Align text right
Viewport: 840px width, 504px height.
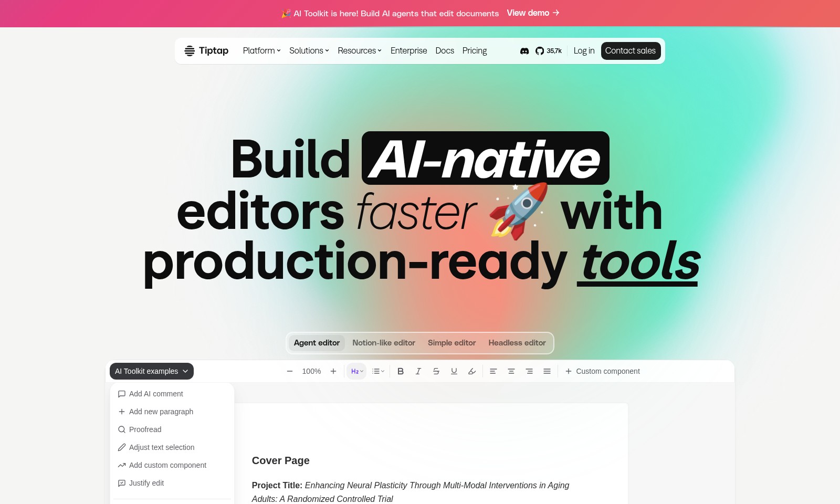pyautogui.click(x=529, y=371)
